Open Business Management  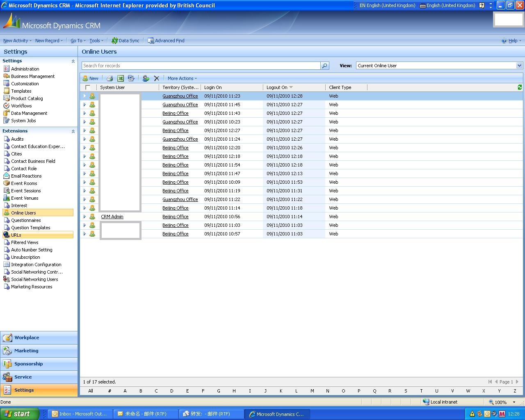(33, 76)
